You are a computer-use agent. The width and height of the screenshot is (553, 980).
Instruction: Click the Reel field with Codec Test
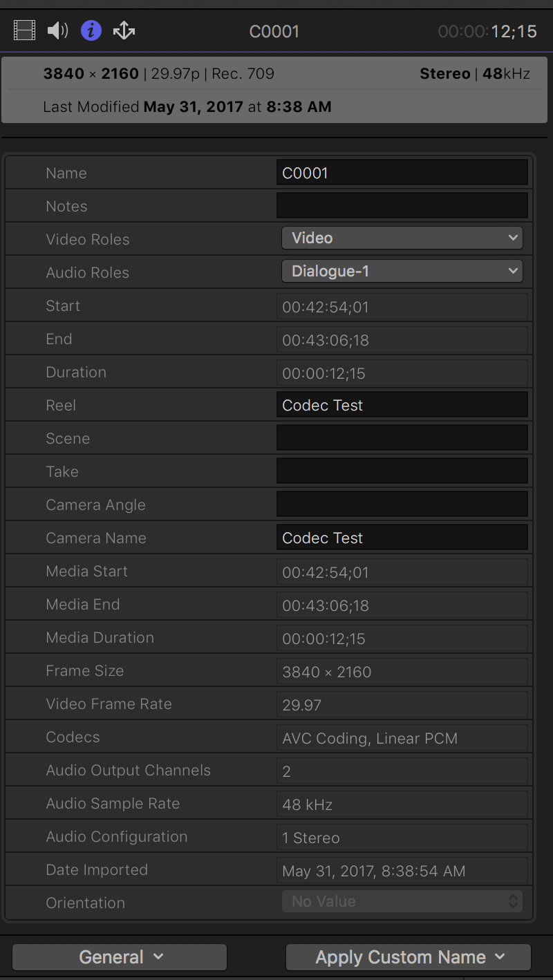[x=402, y=405]
